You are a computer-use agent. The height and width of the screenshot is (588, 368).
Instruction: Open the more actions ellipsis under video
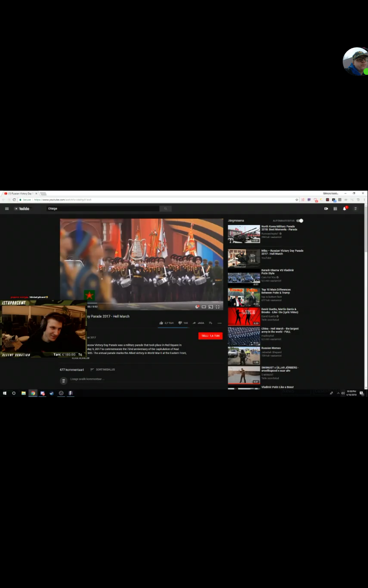click(x=219, y=323)
